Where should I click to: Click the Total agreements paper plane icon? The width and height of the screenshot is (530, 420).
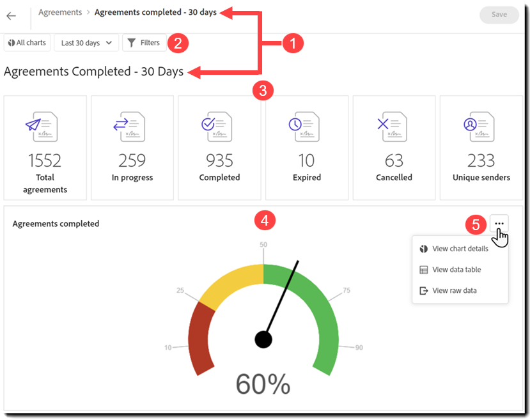42,127
